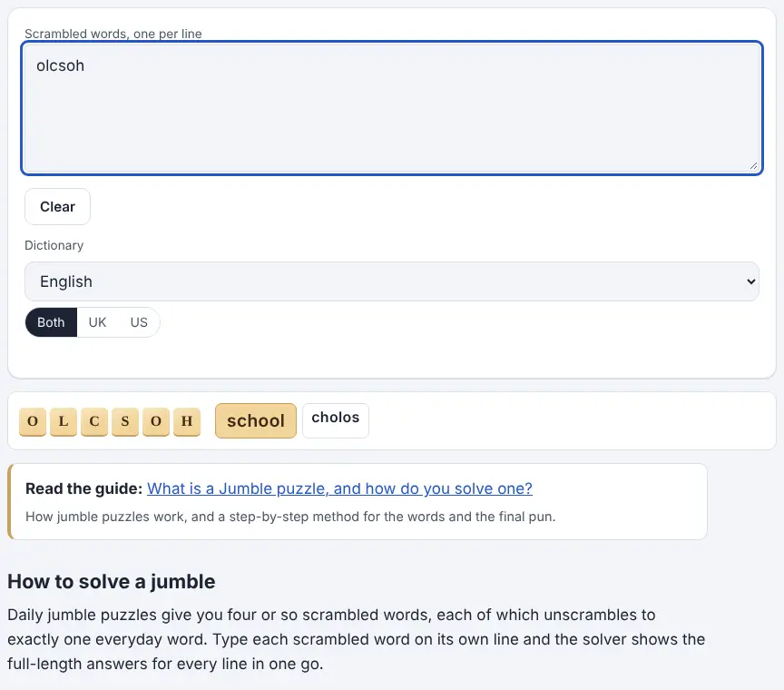Open the English dictionary dropdown

[x=391, y=281]
